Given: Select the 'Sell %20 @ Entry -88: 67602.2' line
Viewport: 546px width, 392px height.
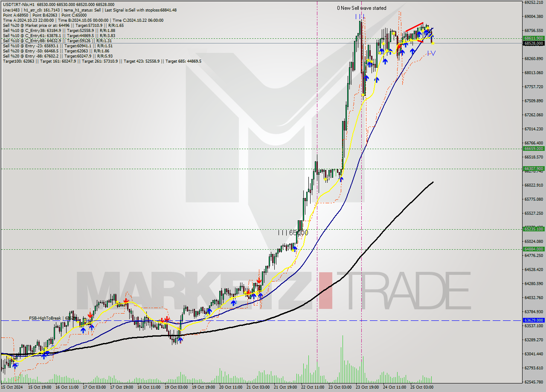Looking at the screenshot, I should (58, 56).
